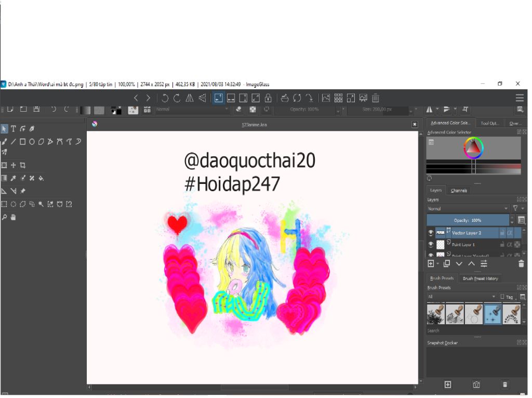Image resolution: width=532 pixels, height=398 pixels.
Task: Pick a hue on the color wheel
Action: pos(474,148)
